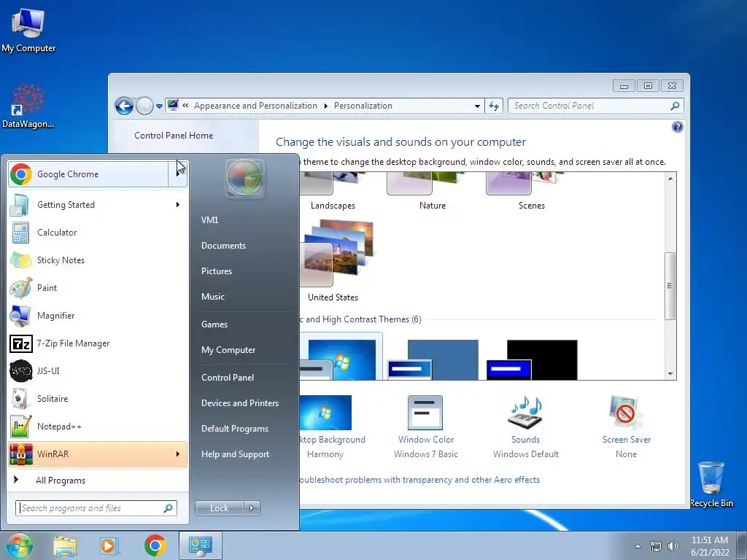
Task: Open Pictures from the Start menu
Action: pos(216,271)
